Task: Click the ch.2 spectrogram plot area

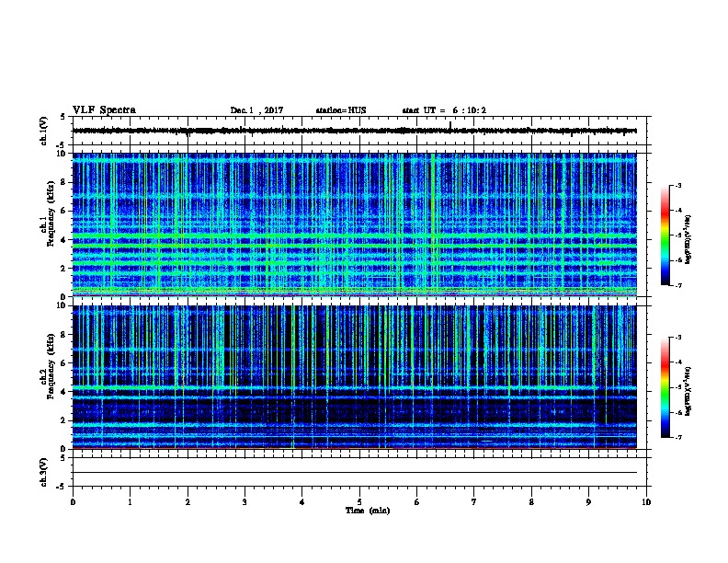Action: [x=354, y=377]
